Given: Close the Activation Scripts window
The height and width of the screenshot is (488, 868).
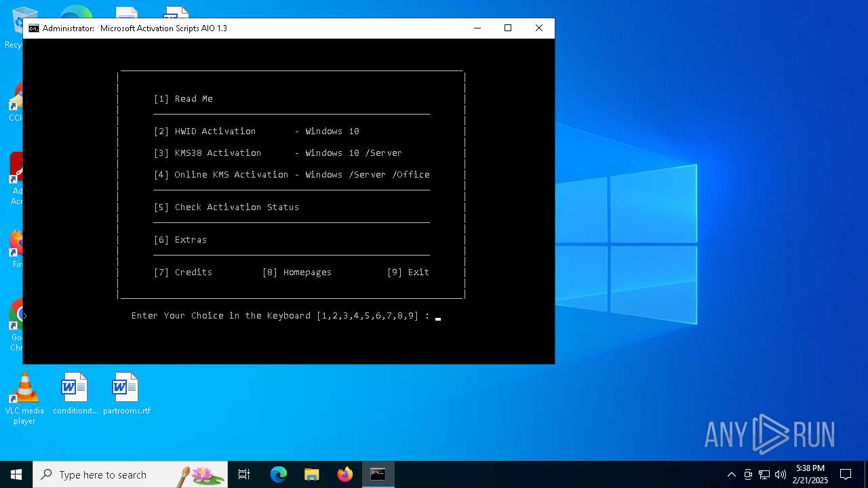Looking at the screenshot, I should pos(539,28).
